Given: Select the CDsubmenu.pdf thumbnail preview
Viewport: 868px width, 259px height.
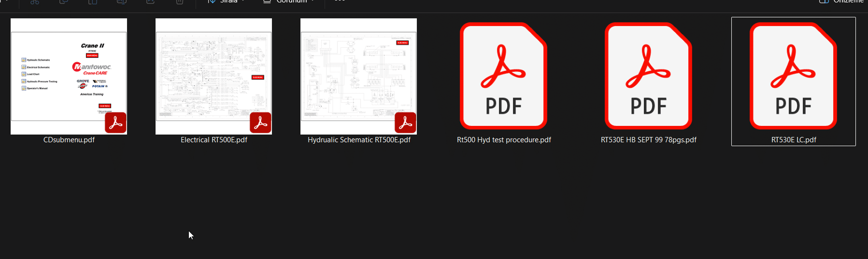Looking at the screenshot, I should (69, 76).
